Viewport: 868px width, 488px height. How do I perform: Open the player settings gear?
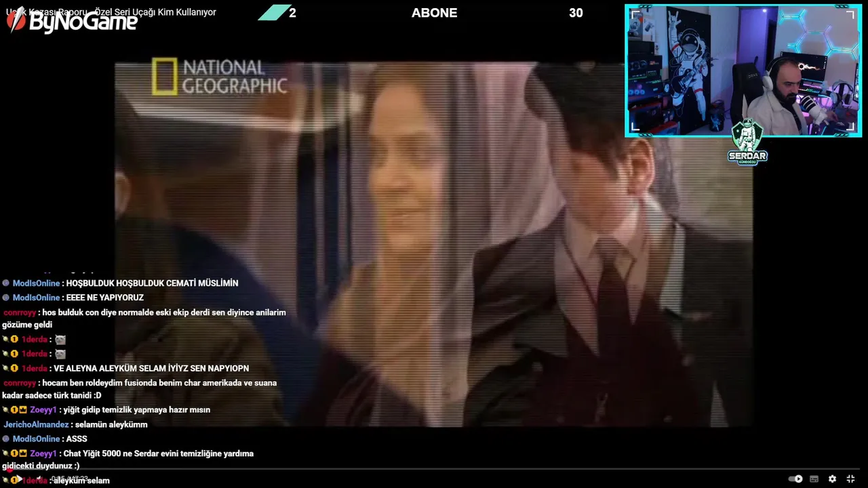coord(832,479)
